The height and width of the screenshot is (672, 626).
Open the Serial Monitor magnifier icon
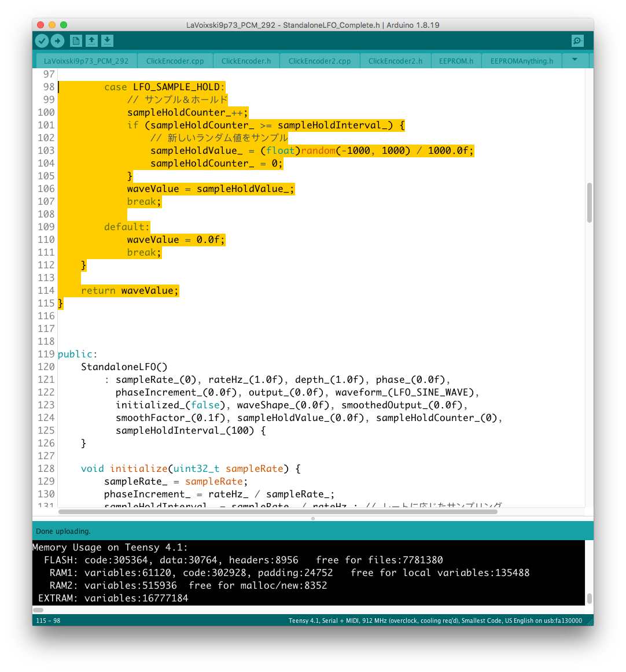577,40
